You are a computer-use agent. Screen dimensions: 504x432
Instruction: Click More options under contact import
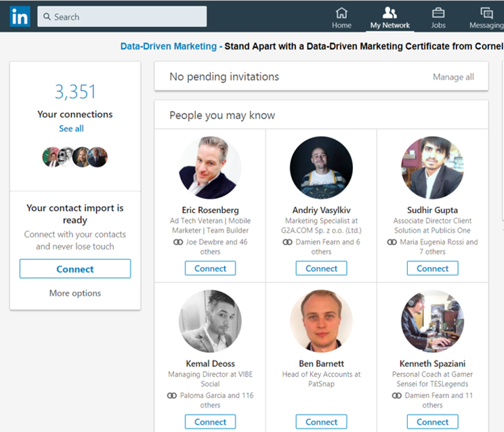(x=75, y=293)
